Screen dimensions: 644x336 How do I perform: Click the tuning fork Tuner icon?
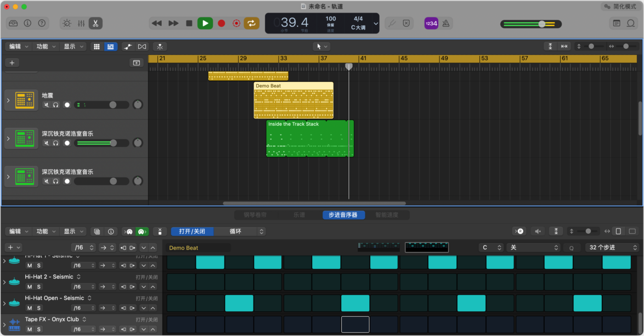(x=392, y=24)
